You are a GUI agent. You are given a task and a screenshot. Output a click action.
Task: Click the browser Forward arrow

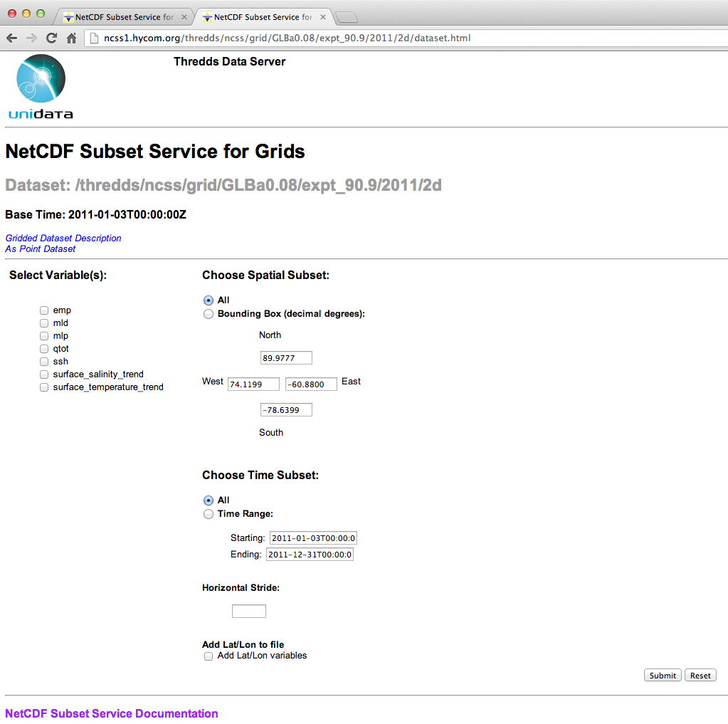(31, 38)
